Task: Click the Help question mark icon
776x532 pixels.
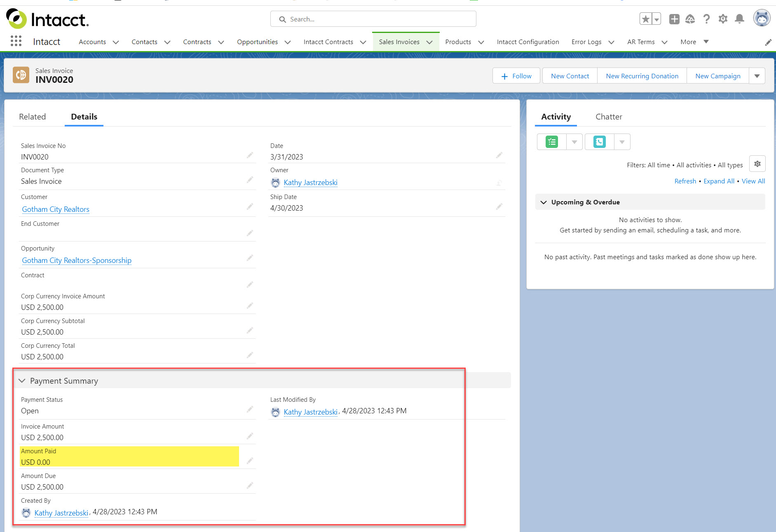Action: (x=706, y=19)
